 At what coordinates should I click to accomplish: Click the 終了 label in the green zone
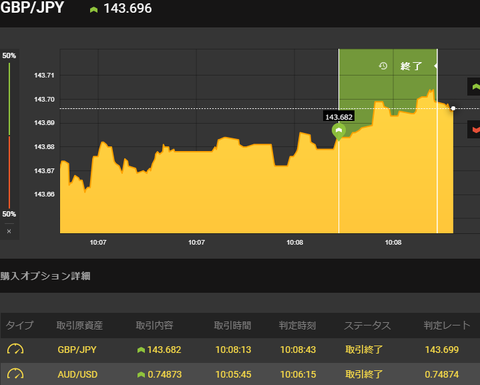pos(411,66)
